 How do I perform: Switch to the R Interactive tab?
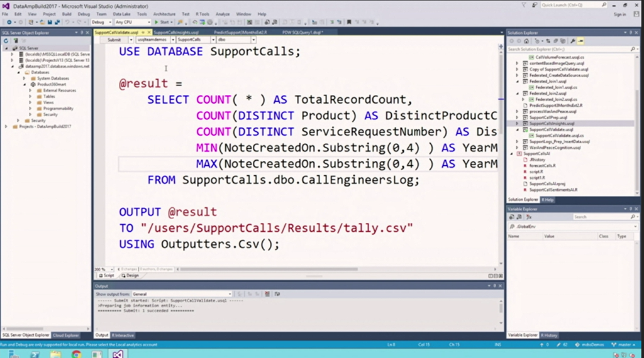point(123,335)
